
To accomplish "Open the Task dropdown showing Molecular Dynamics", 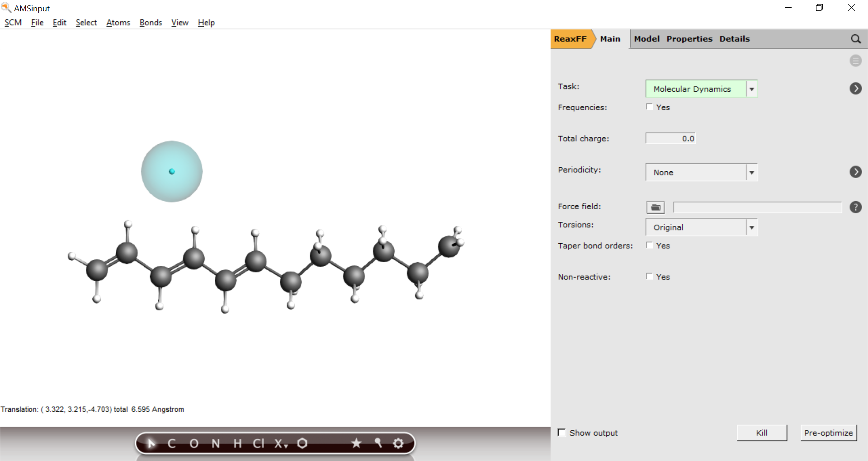I will click(x=701, y=89).
